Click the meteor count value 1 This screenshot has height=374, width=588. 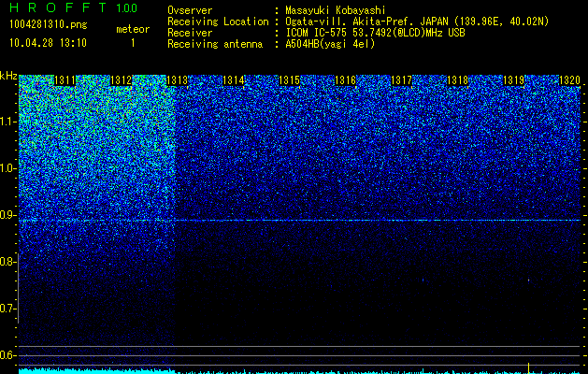point(133,43)
